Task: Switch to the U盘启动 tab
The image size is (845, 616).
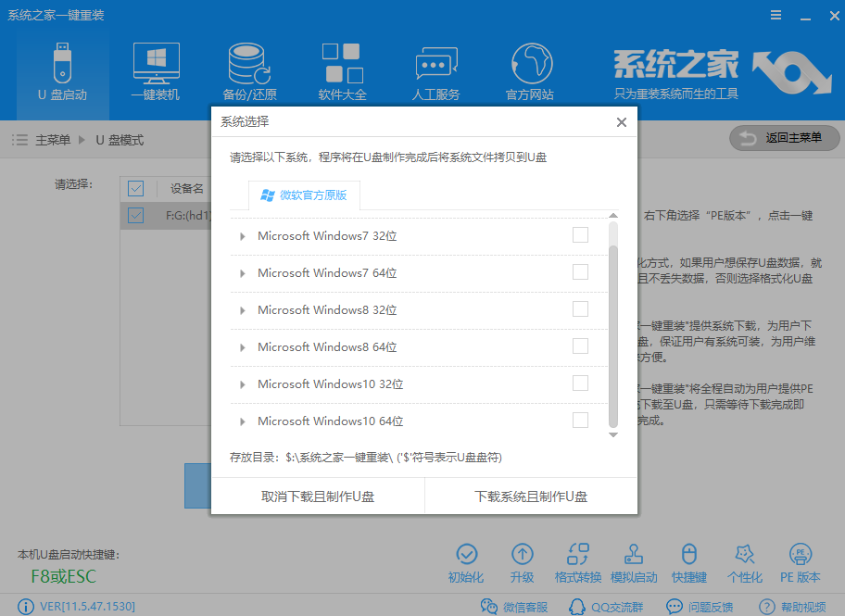Action: coord(62,71)
